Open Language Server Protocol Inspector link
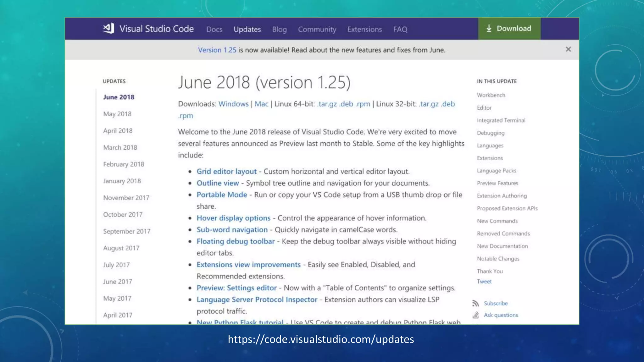 click(257, 299)
